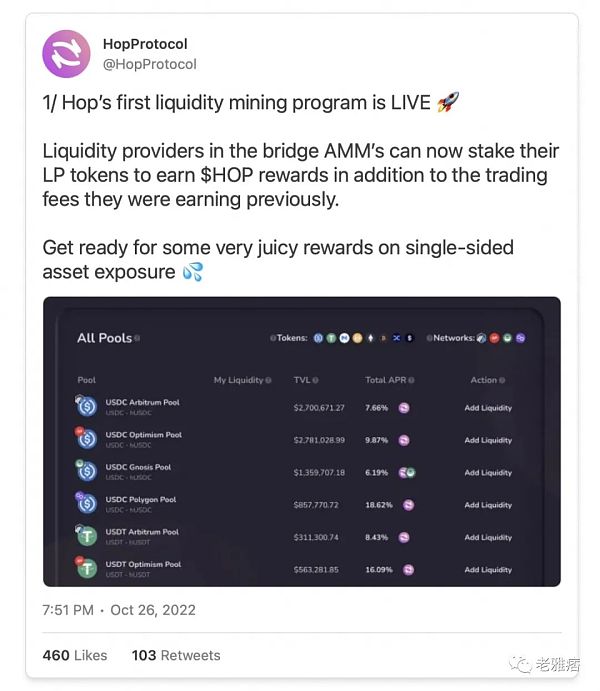
Task: Click the HOP reward icon beside 7.66% APR
Action: [404, 408]
